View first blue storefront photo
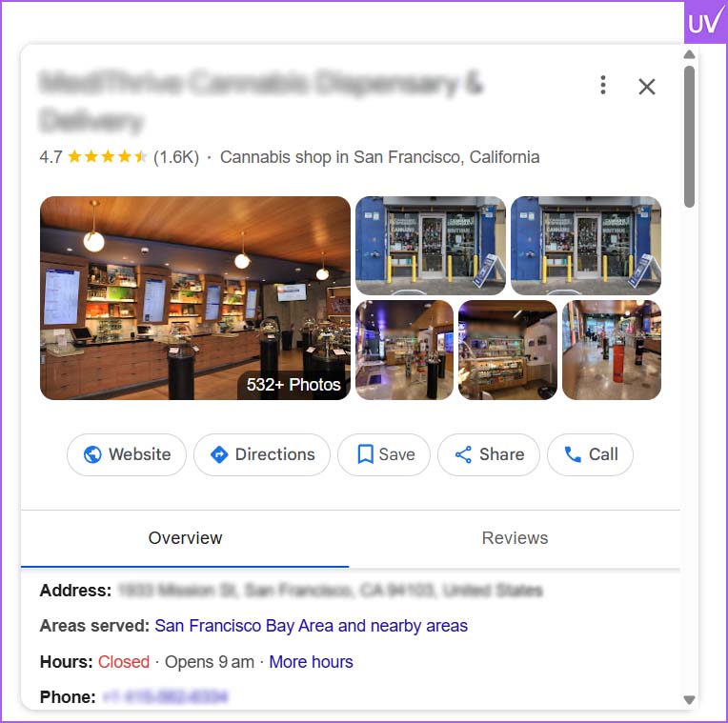The image size is (728, 723). tap(431, 246)
